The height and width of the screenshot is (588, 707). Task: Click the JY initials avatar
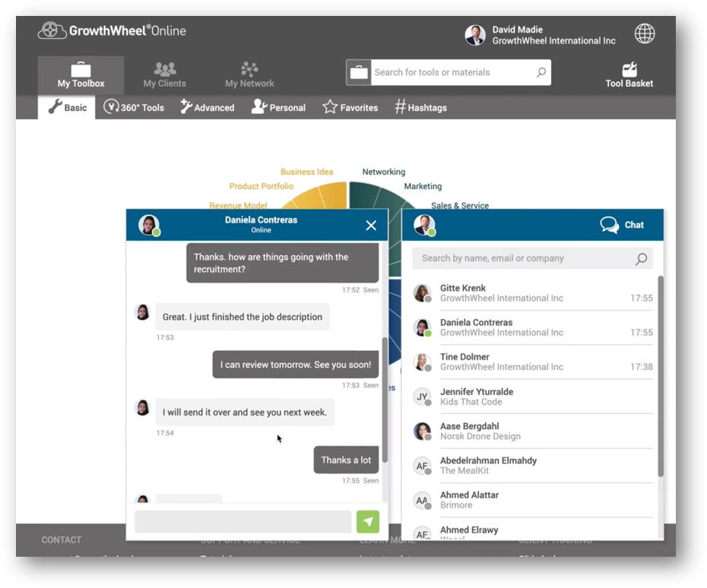[423, 397]
